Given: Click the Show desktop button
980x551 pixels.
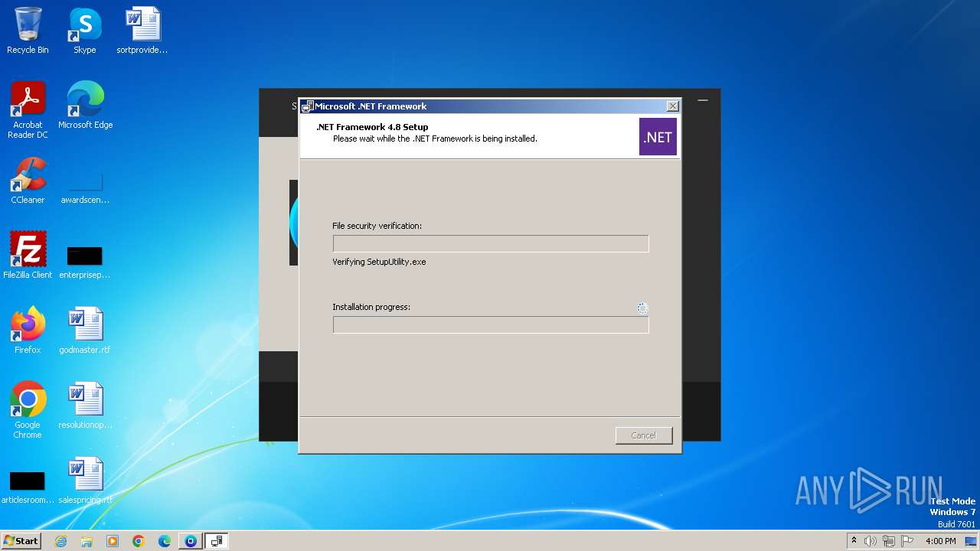Looking at the screenshot, I should click(972, 541).
